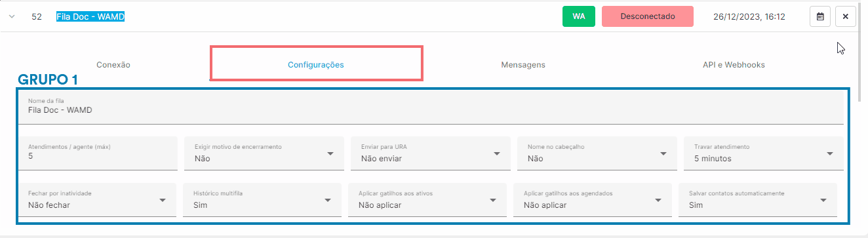Open the API e Webhooks tab

(x=734, y=65)
